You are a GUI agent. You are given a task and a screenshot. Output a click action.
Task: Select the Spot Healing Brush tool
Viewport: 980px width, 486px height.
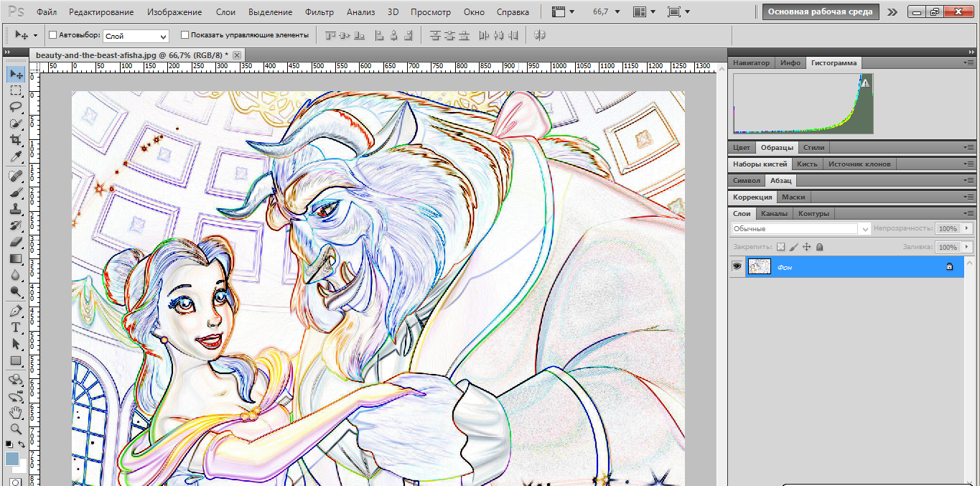point(16,177)
